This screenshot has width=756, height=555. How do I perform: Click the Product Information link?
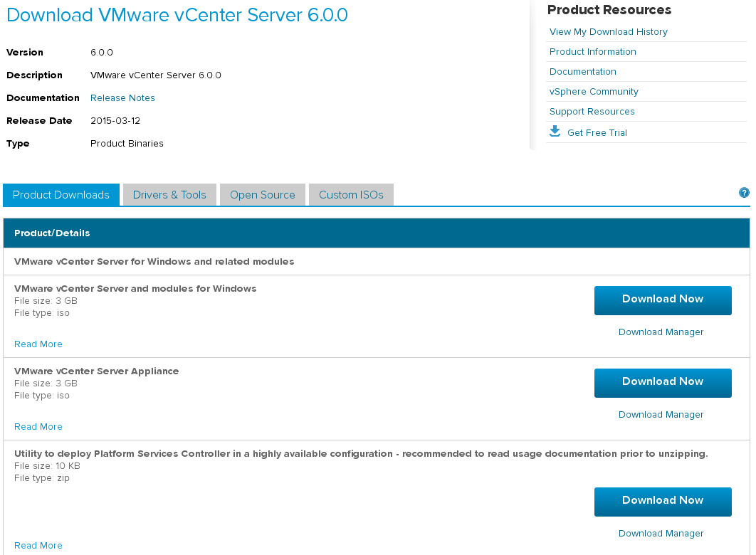[x=592, y=51]
